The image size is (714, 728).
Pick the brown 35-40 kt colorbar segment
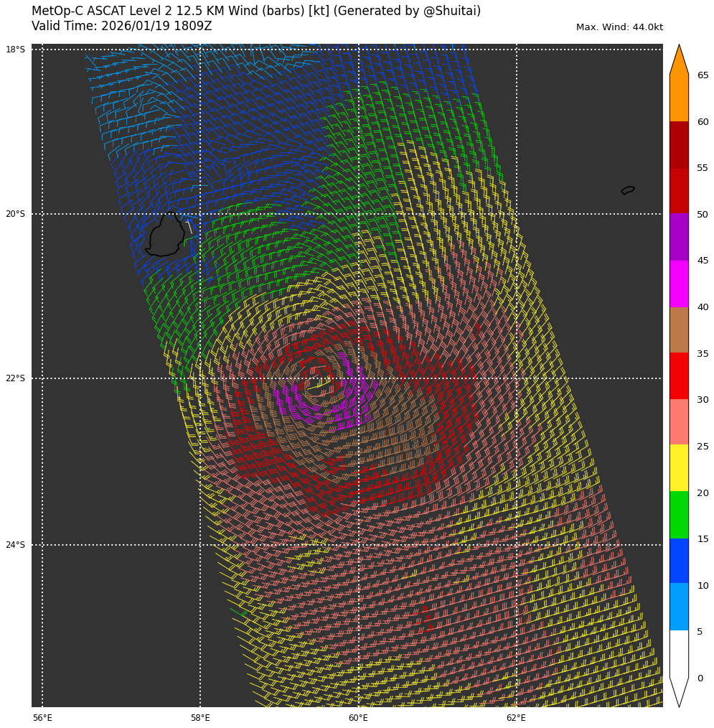tap(679, 330)
